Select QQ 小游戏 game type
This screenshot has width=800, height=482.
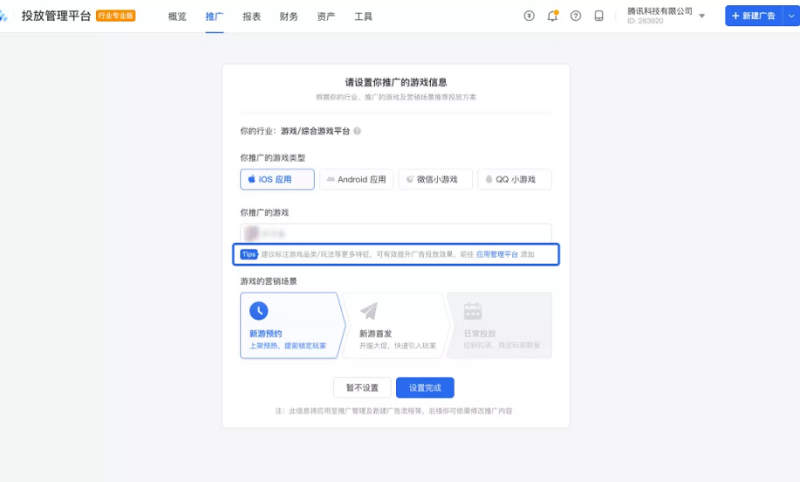point(514,180)
